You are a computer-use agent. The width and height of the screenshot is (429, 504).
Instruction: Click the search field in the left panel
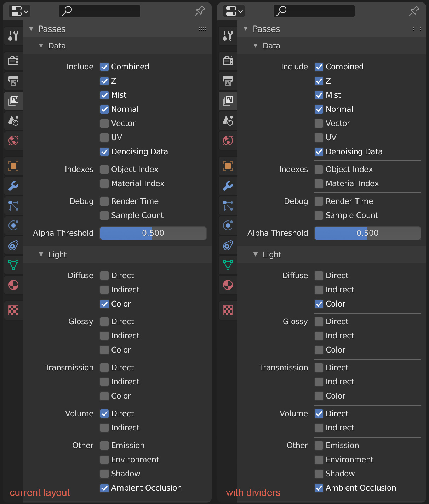[x=99, y=11]
